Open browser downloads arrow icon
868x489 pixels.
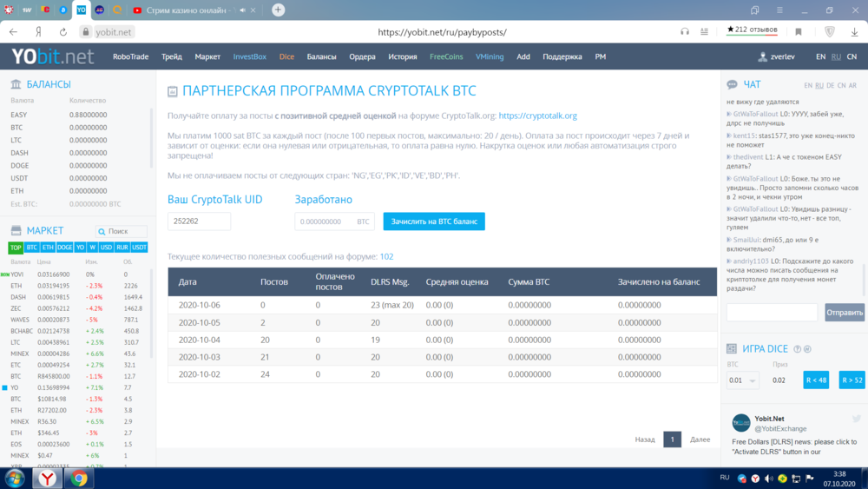(x=854, y=32)
